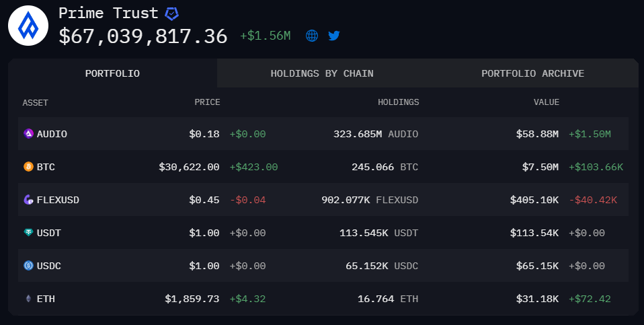Switch to the Portfolio tab
Viewport: 644px width, 325px height.
click(112, 73)
